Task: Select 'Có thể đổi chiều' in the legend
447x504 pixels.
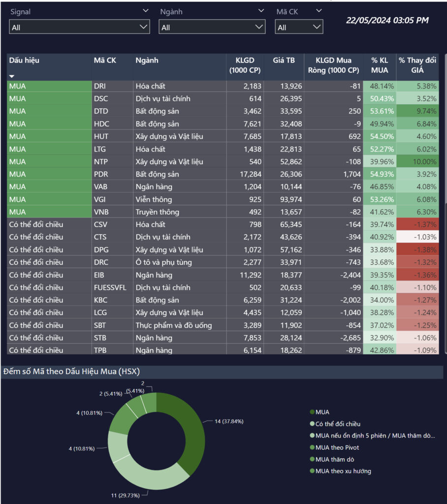Action: [x=338, y=424]
